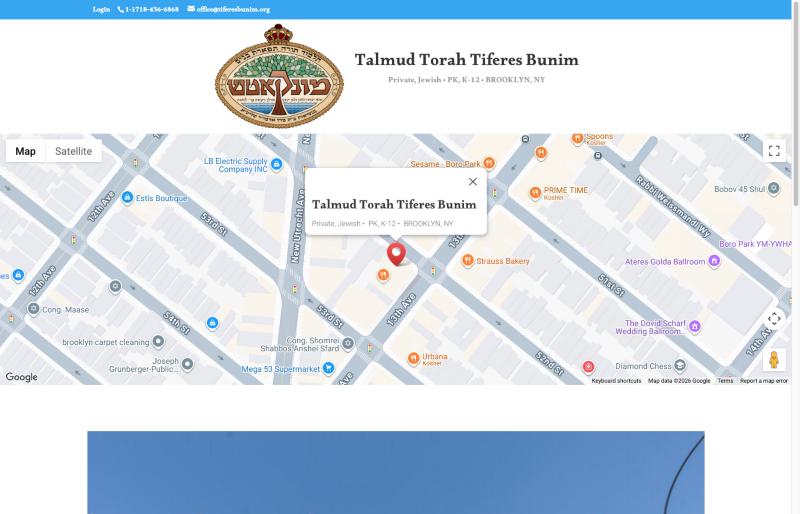Toggle fullscreen map view
This screenshot has width=800, height=514.
pos(774,151)
